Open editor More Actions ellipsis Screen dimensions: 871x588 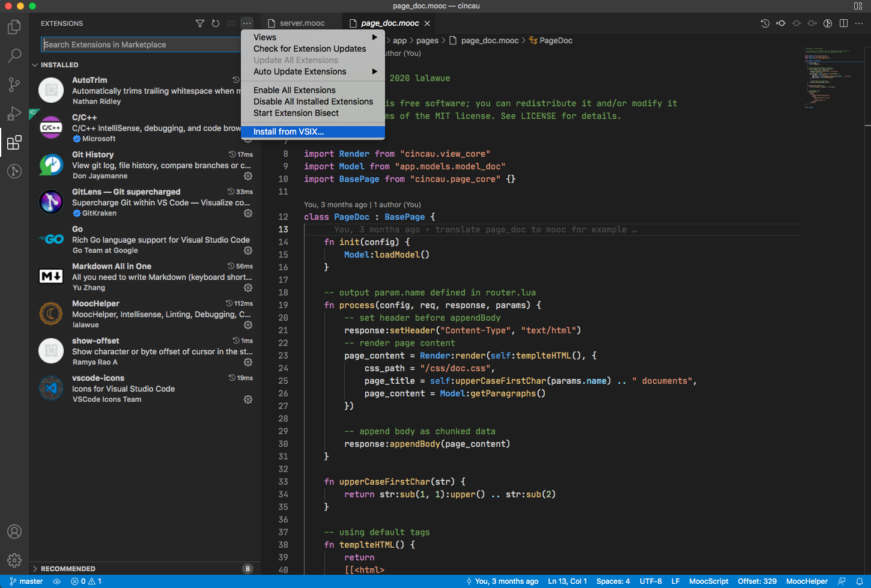pyautogui.click(x=859, y=23)
